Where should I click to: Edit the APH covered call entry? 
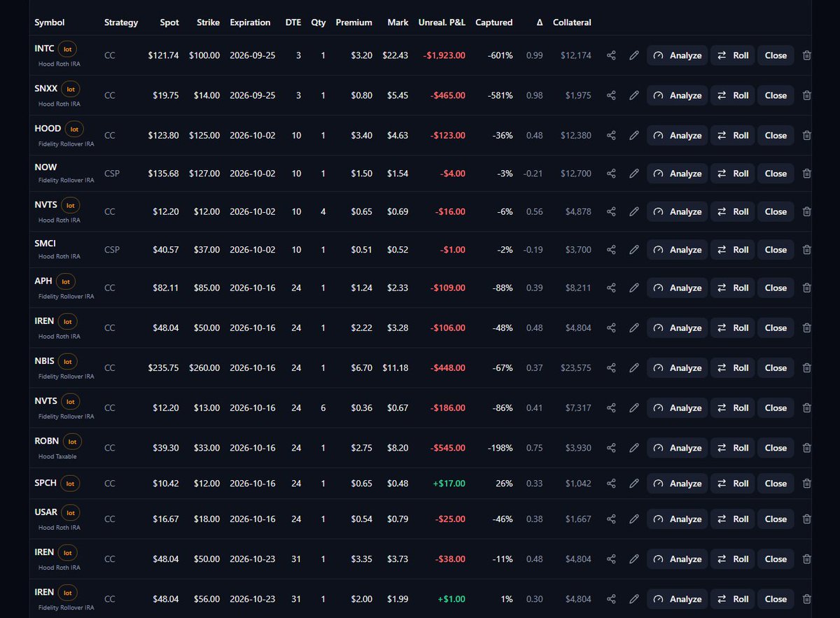point(634,288)
